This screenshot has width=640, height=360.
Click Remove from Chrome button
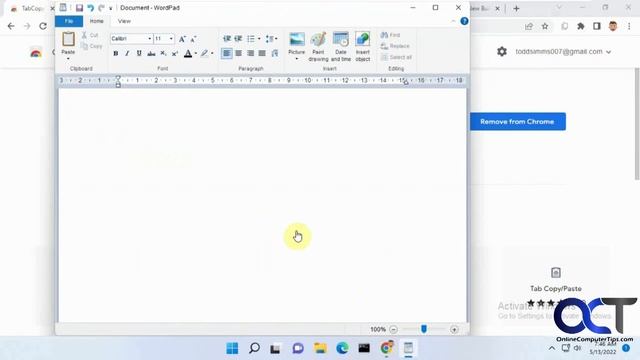pyautogui.click(x=518, y=122)
